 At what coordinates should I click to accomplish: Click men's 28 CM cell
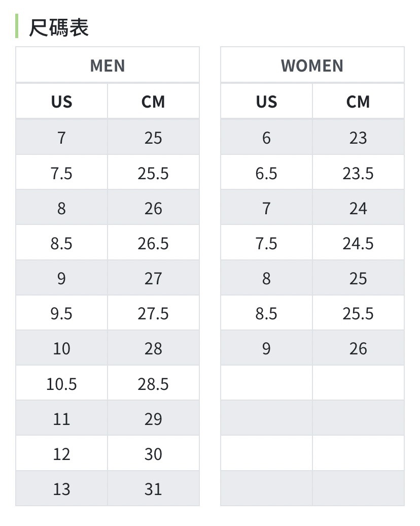coord(153,349)
